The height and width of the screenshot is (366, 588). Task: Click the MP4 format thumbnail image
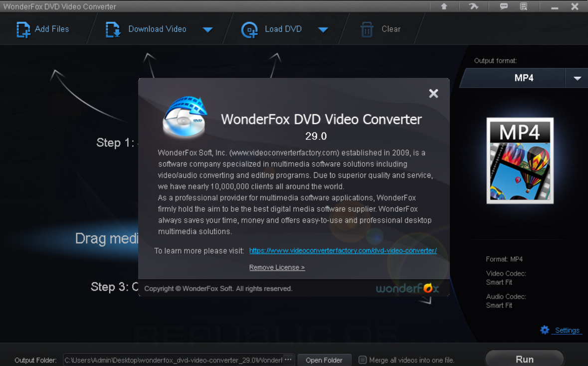(520, 161)
